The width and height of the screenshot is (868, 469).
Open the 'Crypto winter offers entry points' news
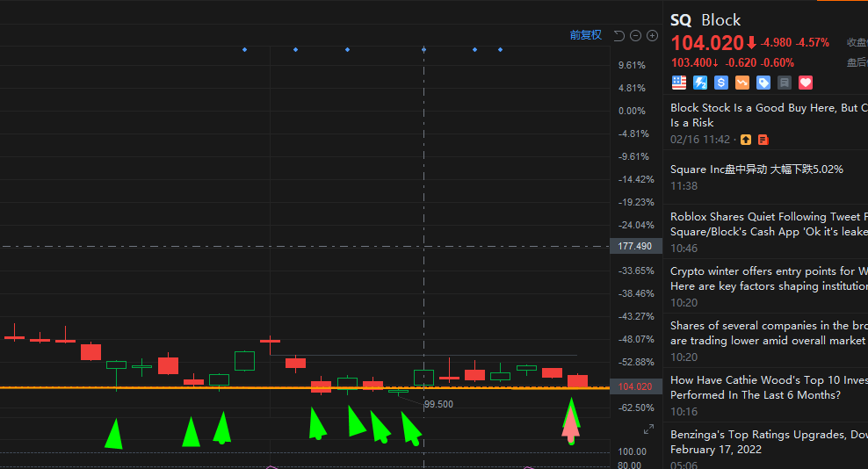tap(769, 278)
